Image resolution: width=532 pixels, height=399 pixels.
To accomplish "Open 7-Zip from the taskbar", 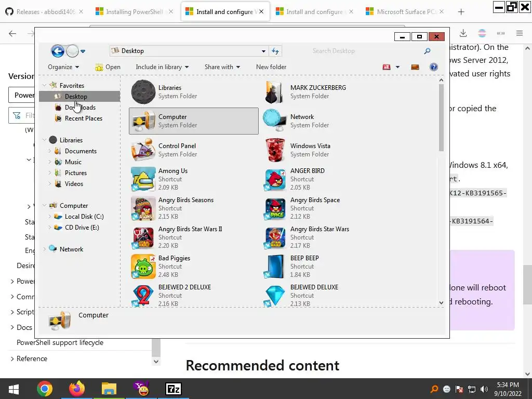I will (x=174, y=389).
